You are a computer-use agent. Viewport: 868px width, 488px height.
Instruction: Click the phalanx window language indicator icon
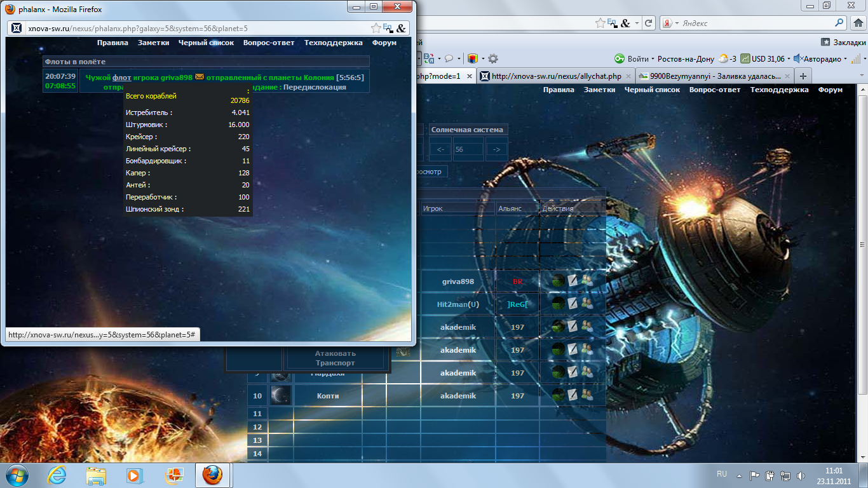388,28
